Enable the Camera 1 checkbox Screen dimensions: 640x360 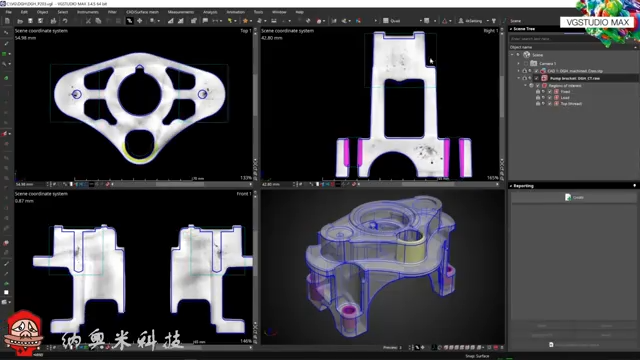(526, 64)
